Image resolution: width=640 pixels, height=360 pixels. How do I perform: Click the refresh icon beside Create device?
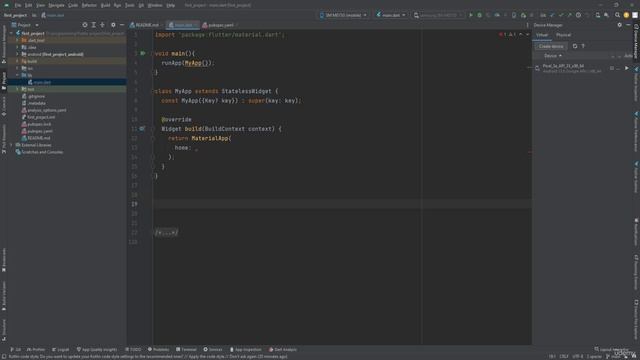click(575, 46)
